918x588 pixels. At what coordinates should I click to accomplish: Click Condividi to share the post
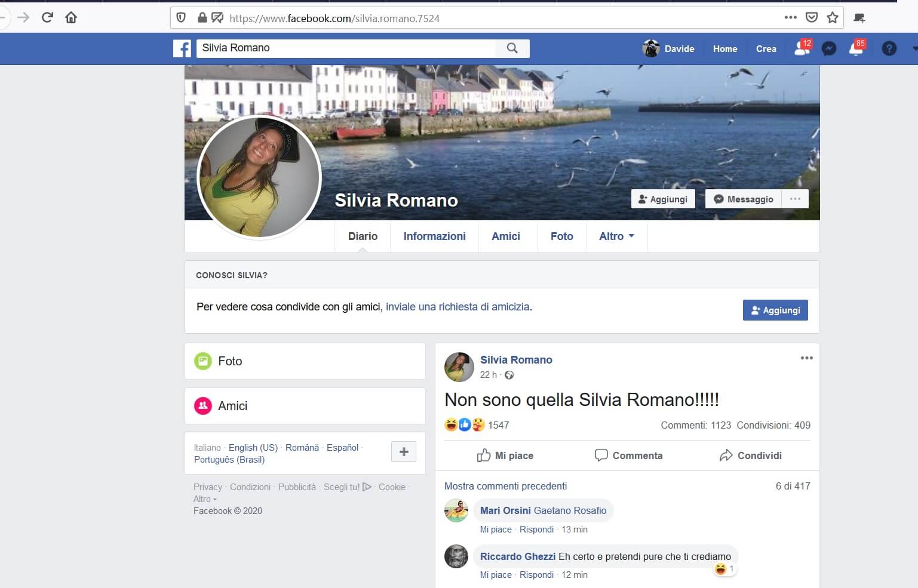[x=751, y=455]
